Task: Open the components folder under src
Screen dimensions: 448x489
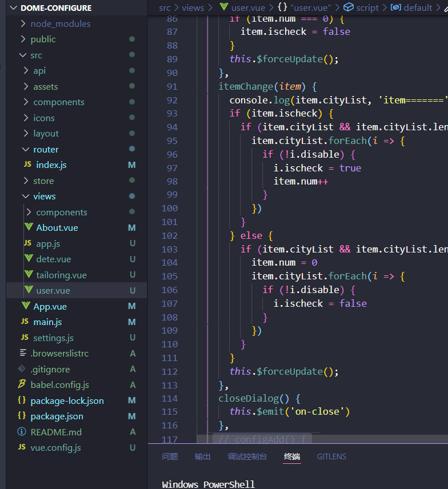Action: click(x=59, y=102)
